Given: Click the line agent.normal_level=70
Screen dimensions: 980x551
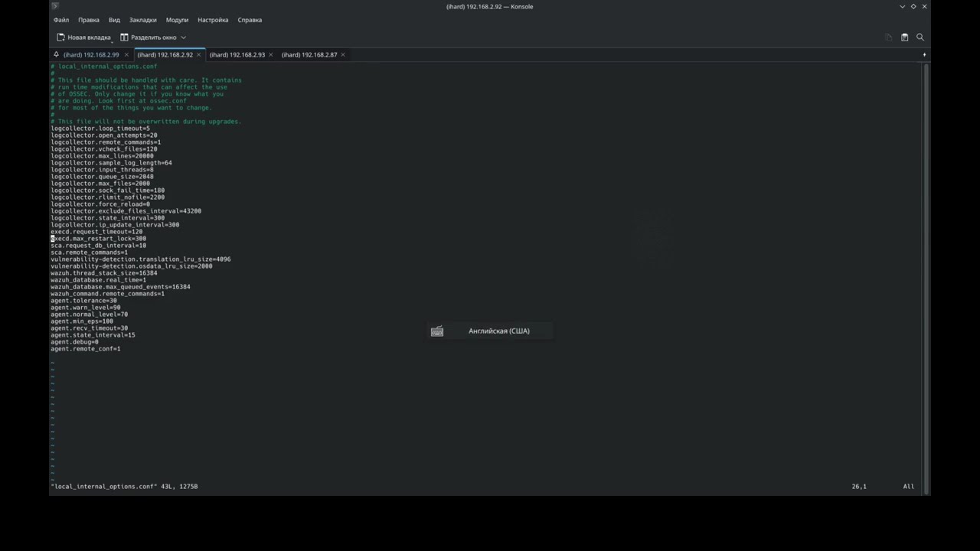Looking at the screenshot, I should coord(90,315).
